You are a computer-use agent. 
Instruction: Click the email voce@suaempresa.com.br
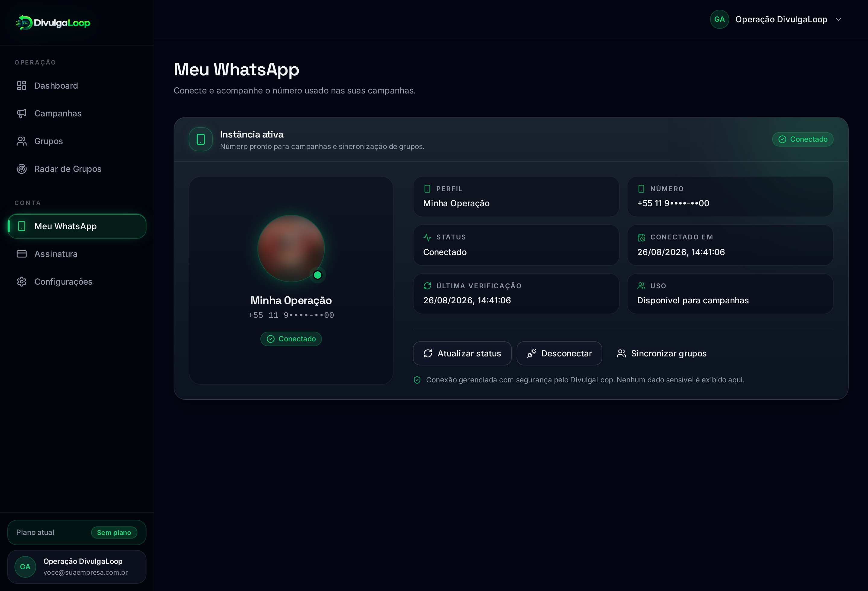click(86, 572)
